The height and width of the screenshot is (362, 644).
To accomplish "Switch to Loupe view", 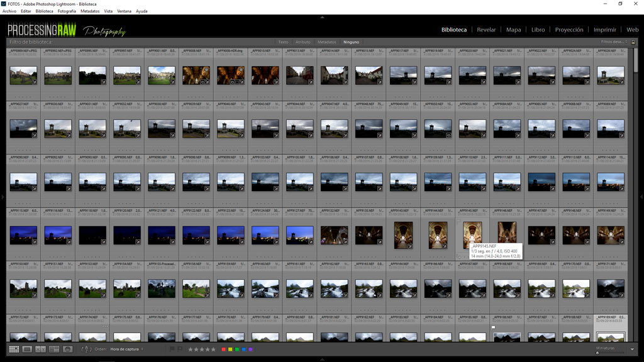I will [27, 349].
